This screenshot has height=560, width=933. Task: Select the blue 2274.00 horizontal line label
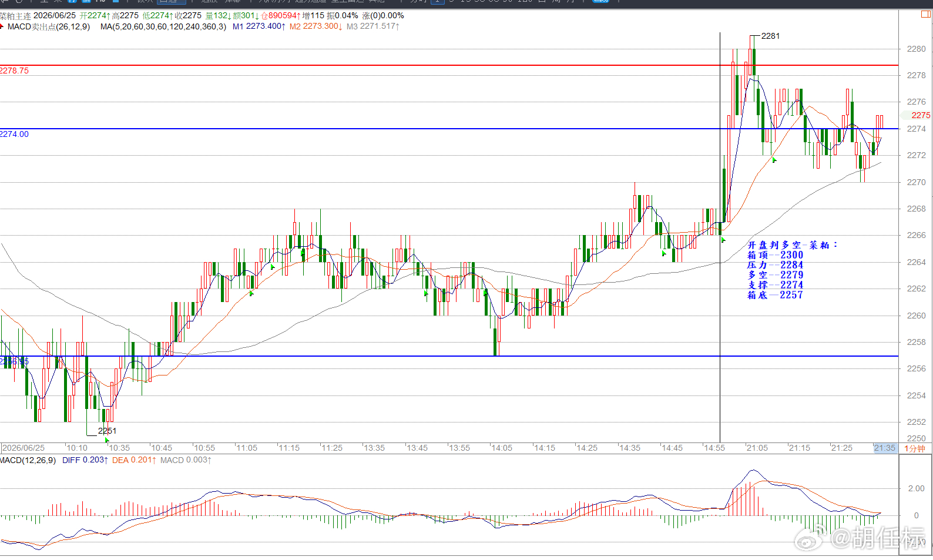point(14,134)
